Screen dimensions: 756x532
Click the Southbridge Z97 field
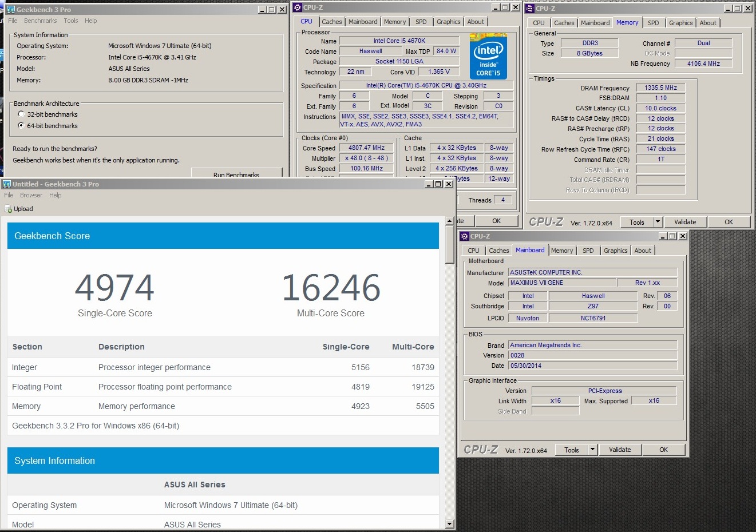593,306
